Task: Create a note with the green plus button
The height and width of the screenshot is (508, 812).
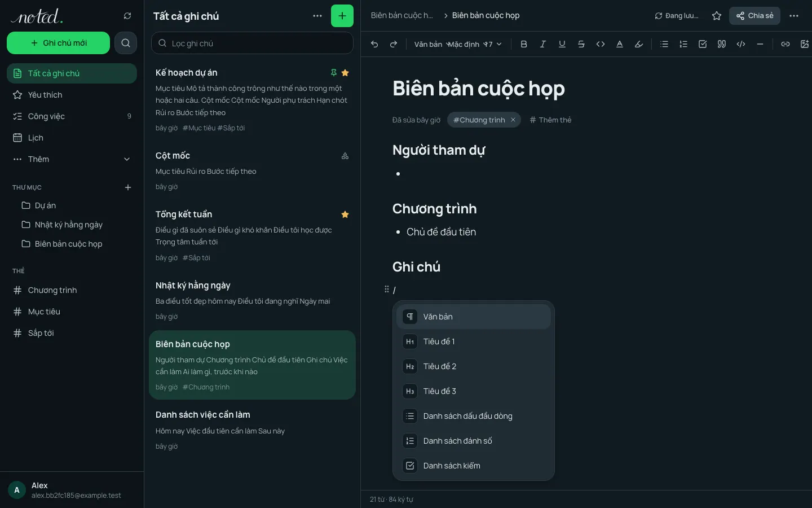Action: (342, 16)
